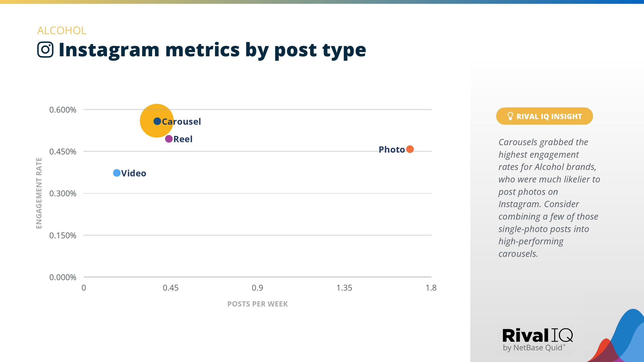Click the Video label text
The width and height of the screenshot is (644, 362).
pyautogui.click(x=134, y=173)
